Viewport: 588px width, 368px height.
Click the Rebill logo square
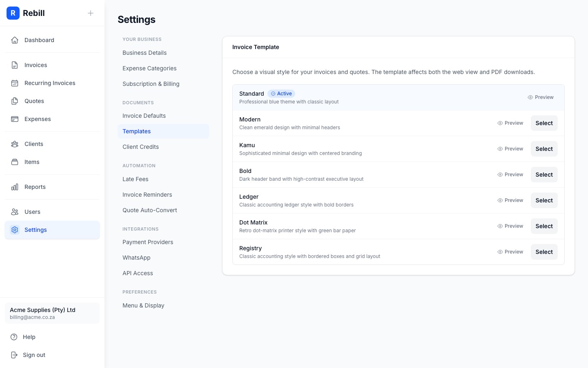(13, 13)
